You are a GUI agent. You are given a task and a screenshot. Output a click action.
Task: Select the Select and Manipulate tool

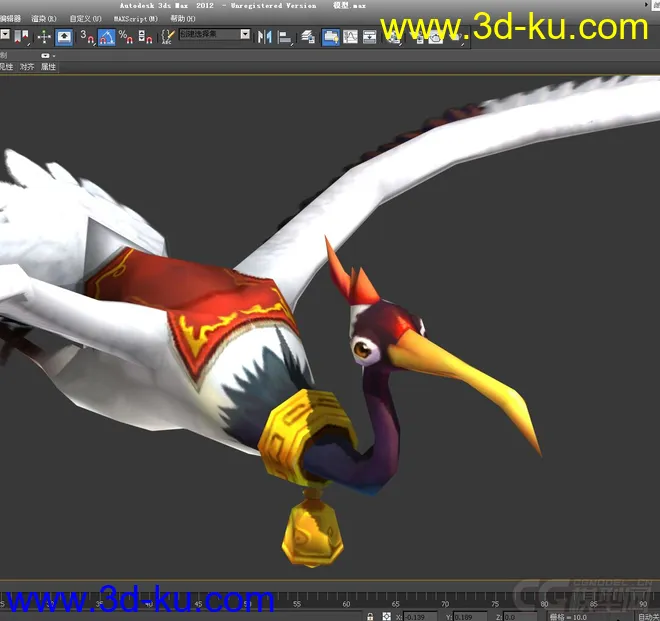point(44,37)
